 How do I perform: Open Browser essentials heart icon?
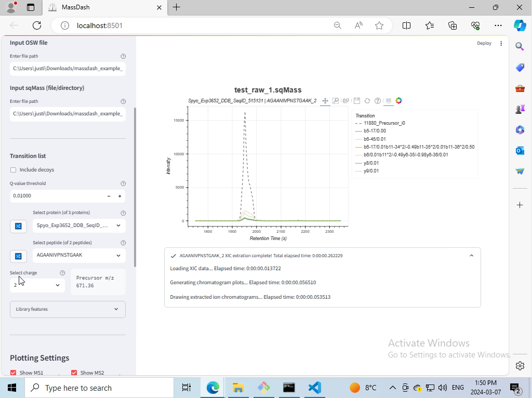(x=475, y=25)
